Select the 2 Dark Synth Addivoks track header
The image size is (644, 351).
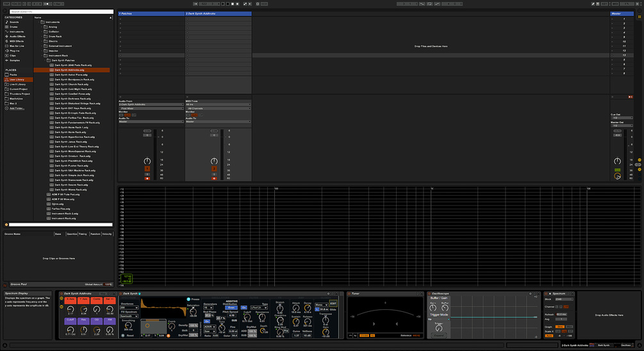point(218,13)
